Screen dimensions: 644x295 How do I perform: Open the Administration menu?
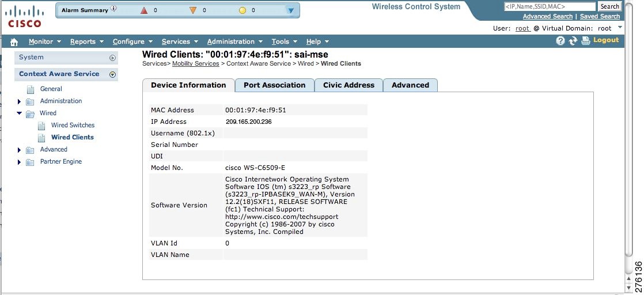[235, 41]
